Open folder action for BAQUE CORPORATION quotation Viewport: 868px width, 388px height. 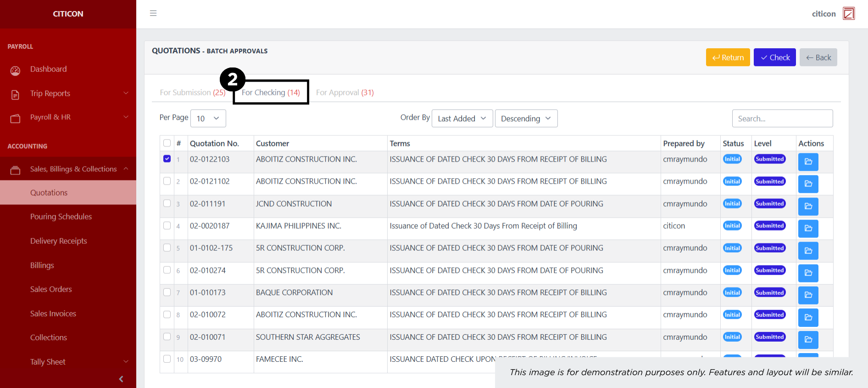click(808, 295)
